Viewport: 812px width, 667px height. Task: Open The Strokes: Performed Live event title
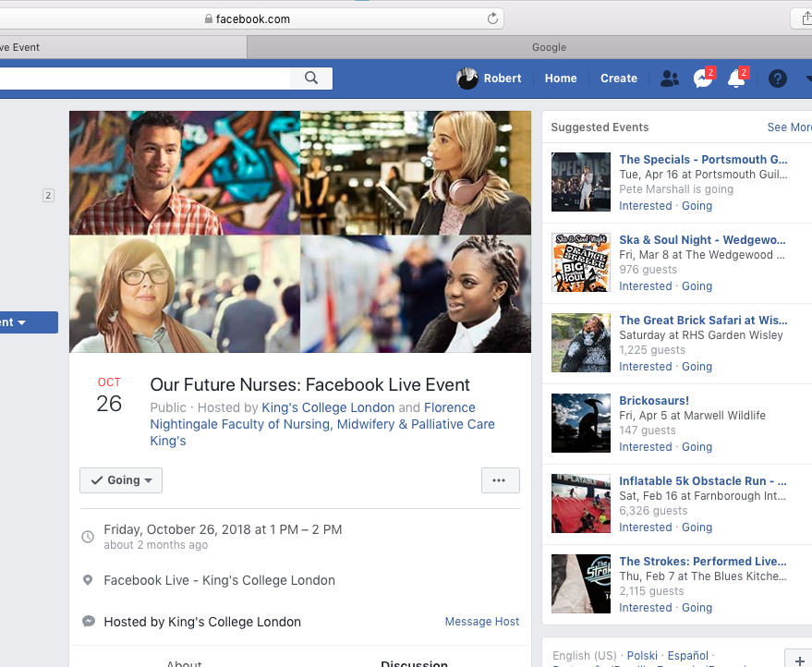pyautogui.click(x=703, y=561)
